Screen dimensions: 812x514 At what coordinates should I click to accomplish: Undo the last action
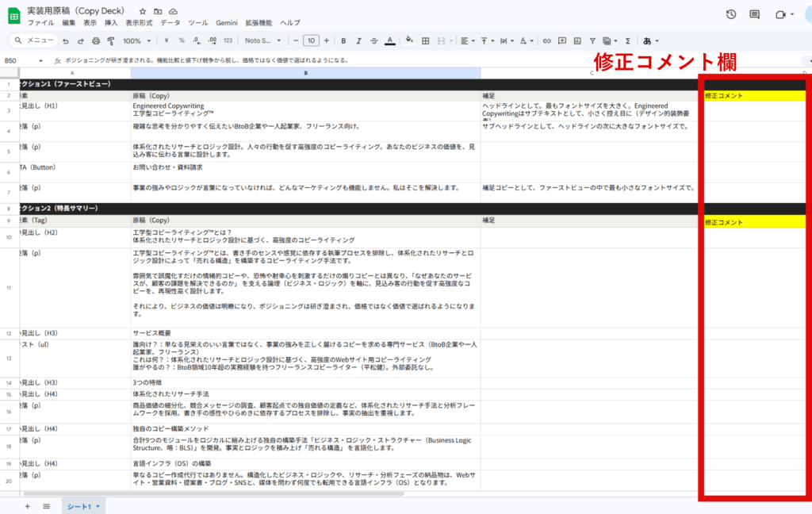pyautogui.click(x=67, y=40)
